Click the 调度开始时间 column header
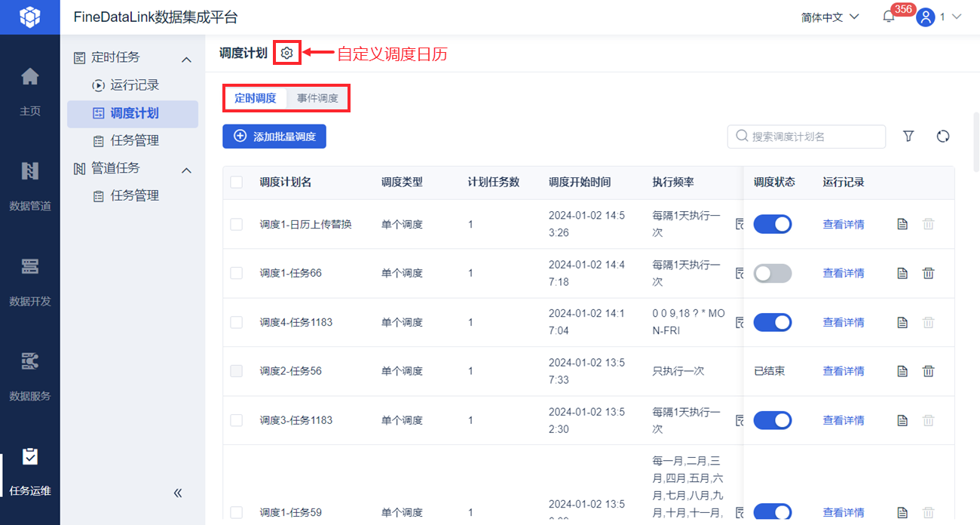The image size is (980, 525). [580, 182]
